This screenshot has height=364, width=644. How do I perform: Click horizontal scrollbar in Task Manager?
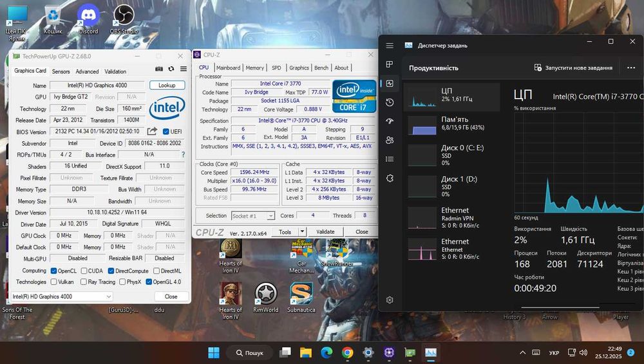point(560,307)
